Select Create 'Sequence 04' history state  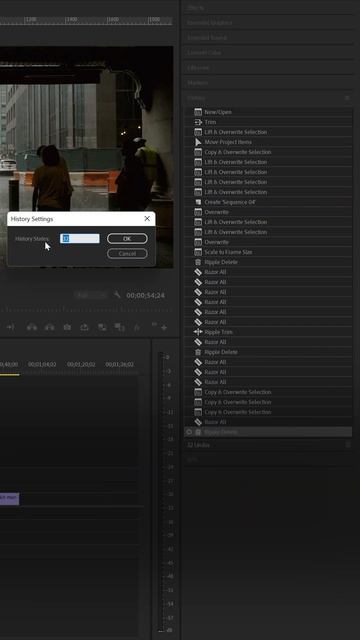click(x=268, y=202)
